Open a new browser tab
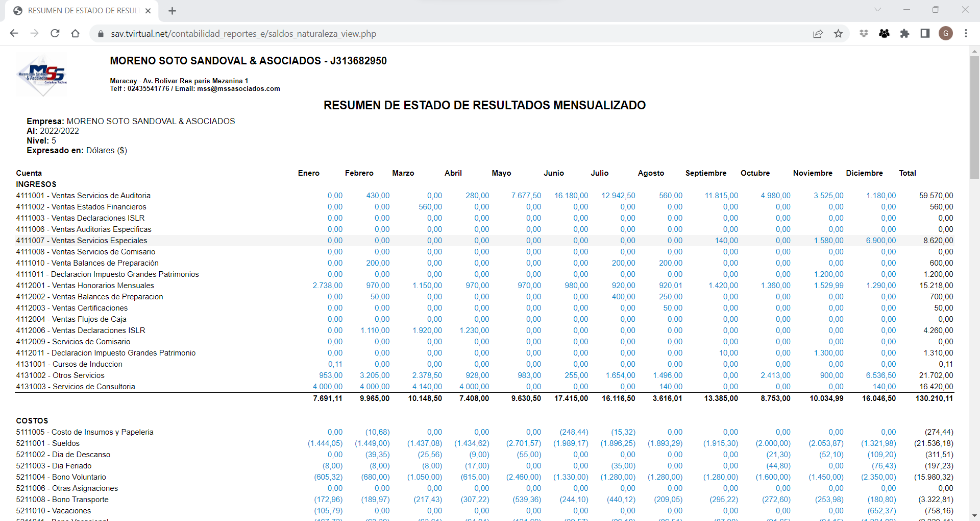This screenshot has height=521, width=980. (172, 11)
